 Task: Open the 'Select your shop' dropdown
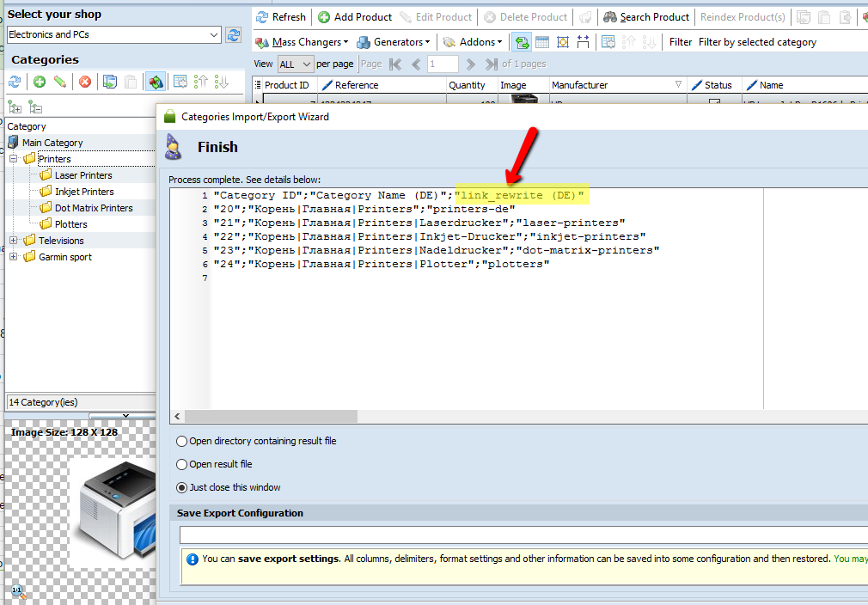(214, 35)
